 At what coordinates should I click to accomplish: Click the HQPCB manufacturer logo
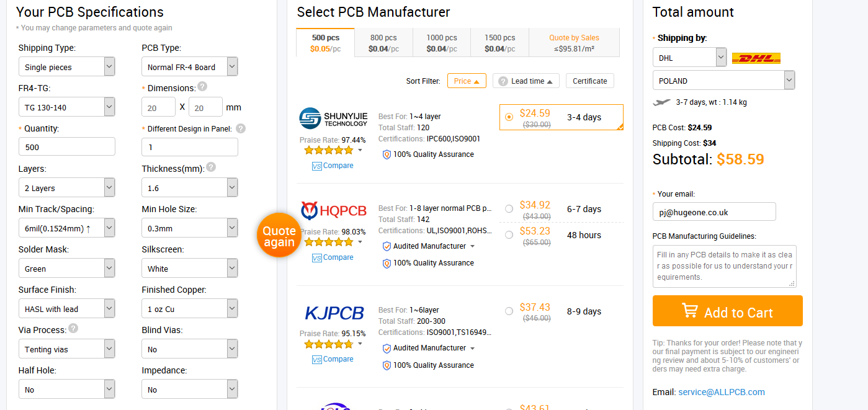pyautogui.click(x=333, y=211)
